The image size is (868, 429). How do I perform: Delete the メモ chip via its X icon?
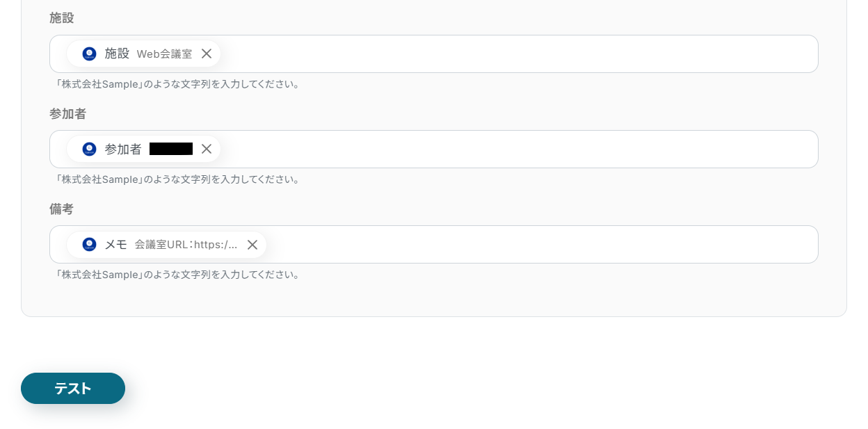tap(252, 245)
